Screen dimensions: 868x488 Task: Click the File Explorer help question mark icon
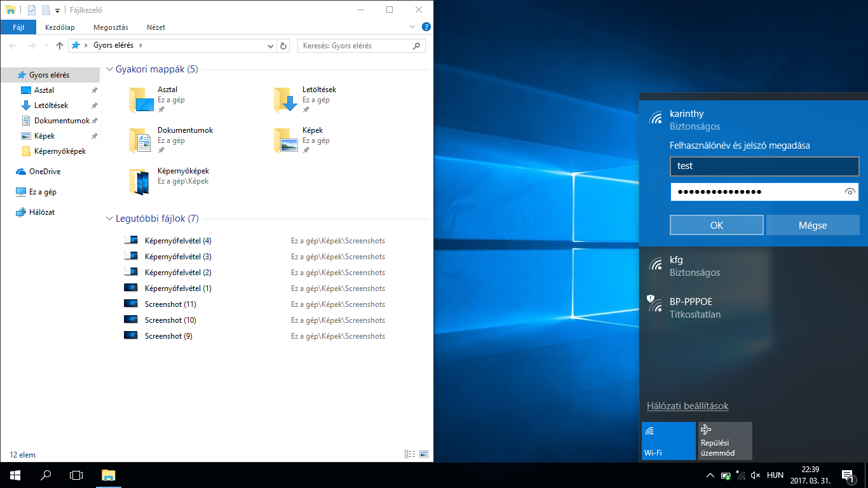click(x=426, y=27)
